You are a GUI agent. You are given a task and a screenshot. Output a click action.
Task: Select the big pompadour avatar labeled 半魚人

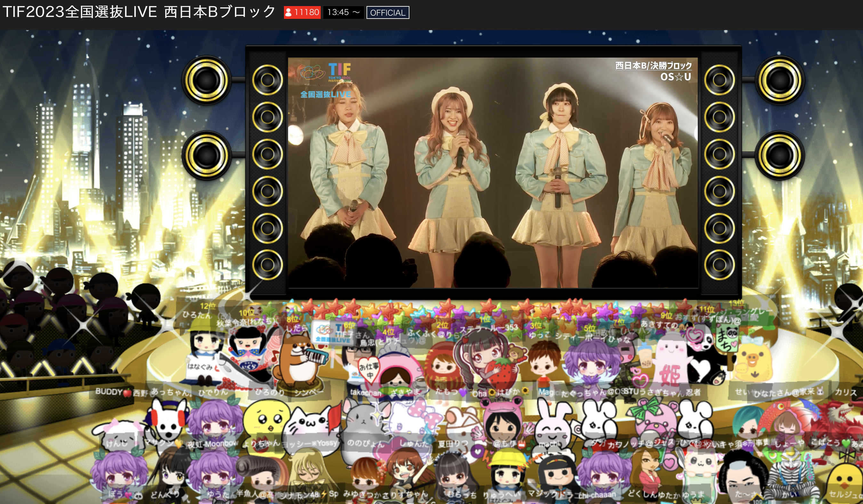262,474
